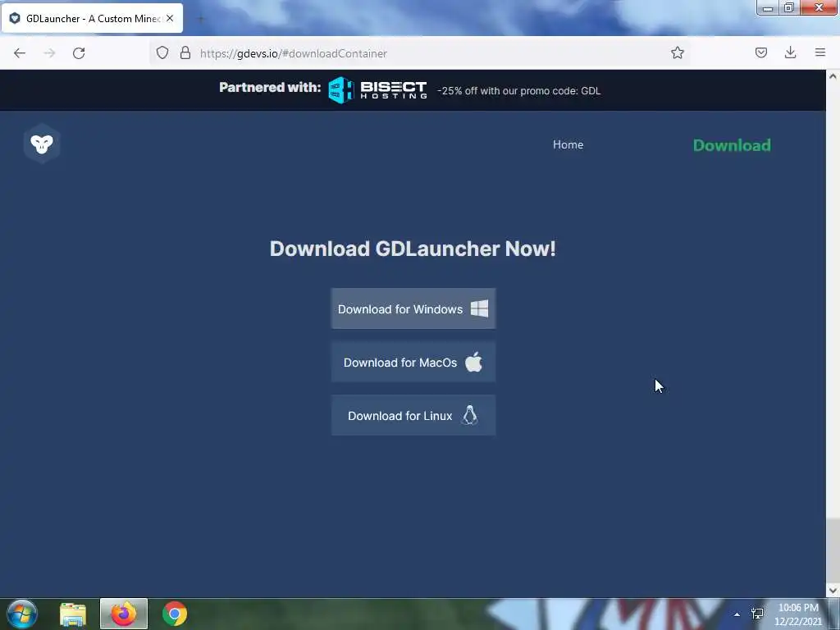Bookmark this page with star icon
Image resolution: width=840 pixels, height=630 pixels.
click(x=677, y=52)
